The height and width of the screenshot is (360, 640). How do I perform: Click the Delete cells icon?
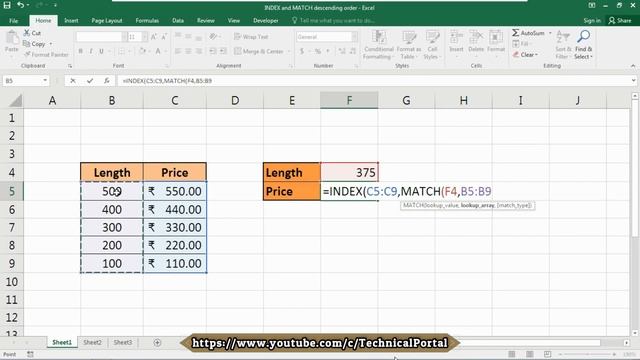[x=476, y=38]
